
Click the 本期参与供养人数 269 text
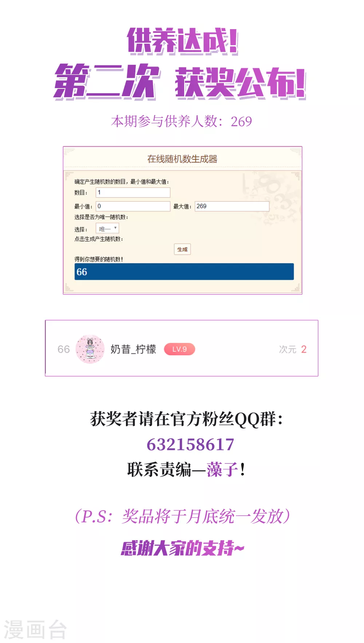(x=181, y=121)
